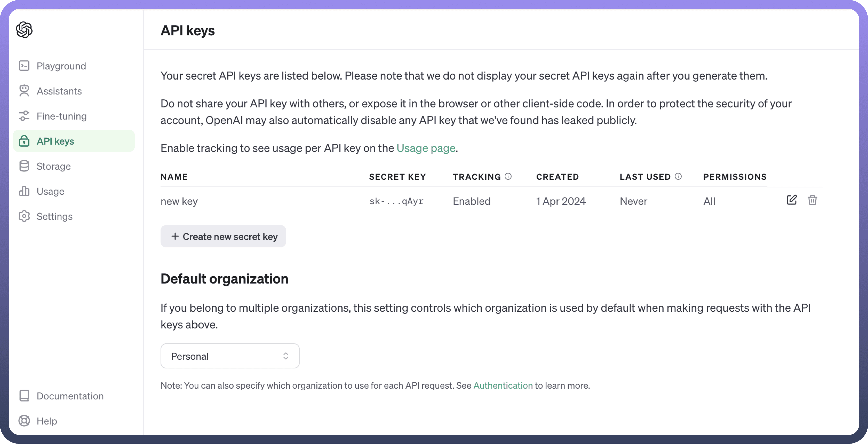Click Create new secret key button
Viewport: 868px width, 444px height.
pyautogui.click(x=223, y=236)
